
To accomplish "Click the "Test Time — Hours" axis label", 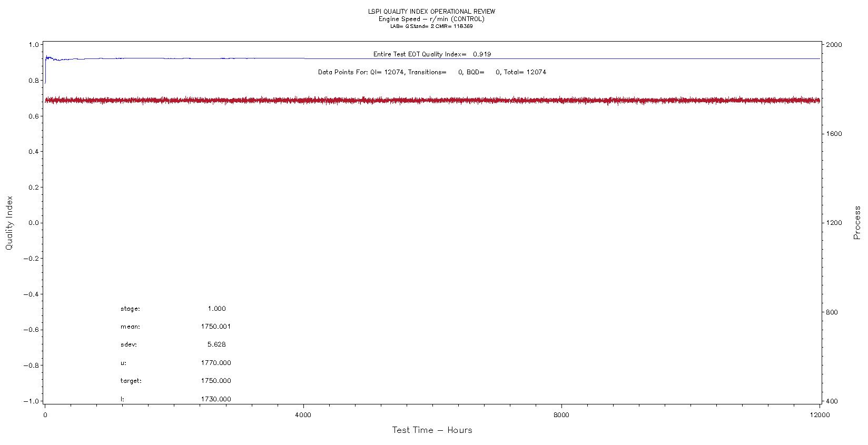I will [432, 430].
